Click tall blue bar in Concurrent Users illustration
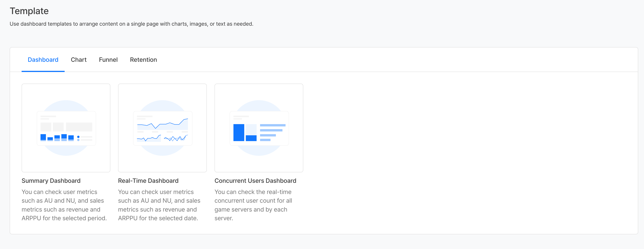This screenshot has width=644, height=249. [x=238, y=132]
